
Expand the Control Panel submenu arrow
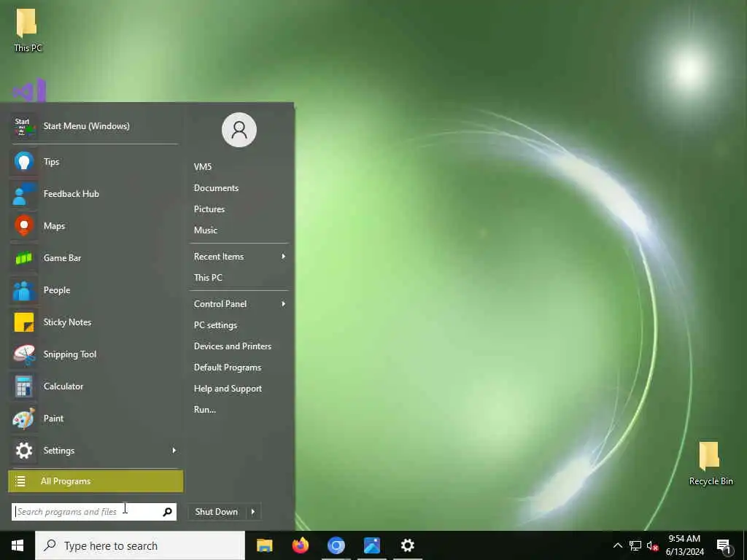[x=284, y=304]
